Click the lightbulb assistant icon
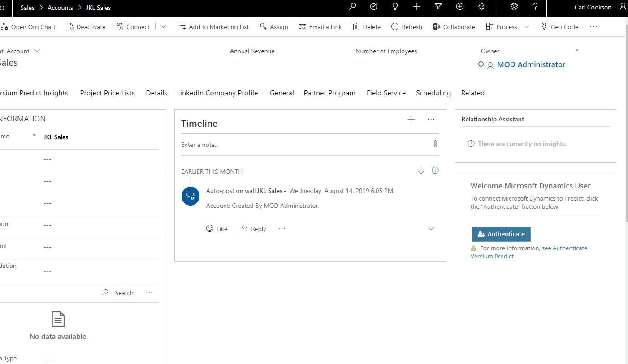Screen dimensions: 628x364 [395, 7]
